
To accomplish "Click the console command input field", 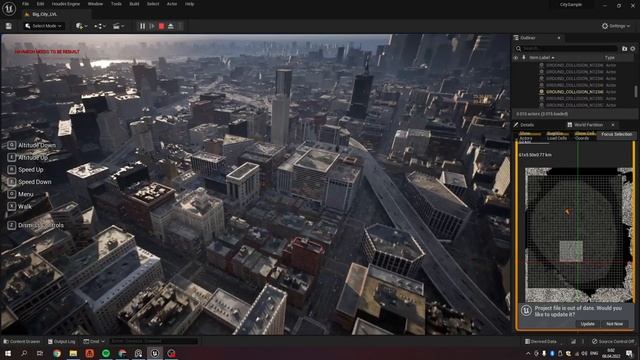I will coord(153,341).
